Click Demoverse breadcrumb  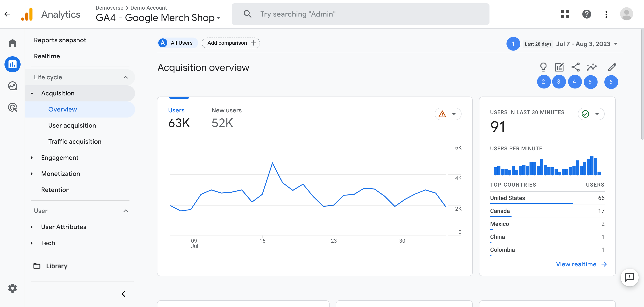pyautogui.click(x=109, y=8)
